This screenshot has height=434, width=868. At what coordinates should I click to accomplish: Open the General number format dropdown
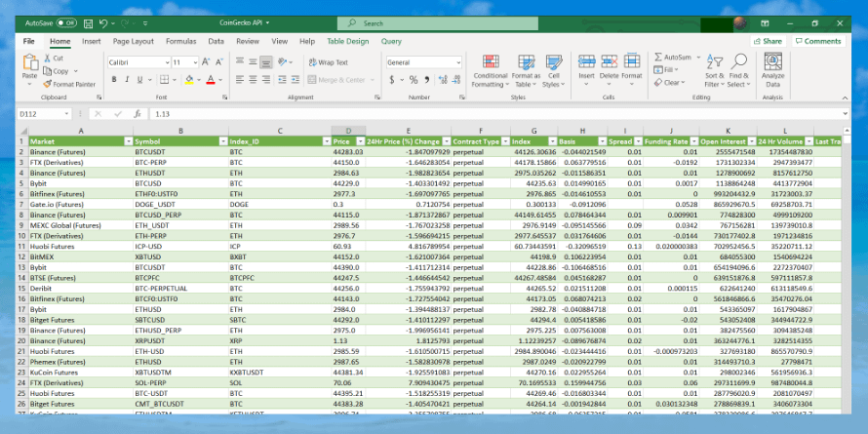tap(458, 62)
